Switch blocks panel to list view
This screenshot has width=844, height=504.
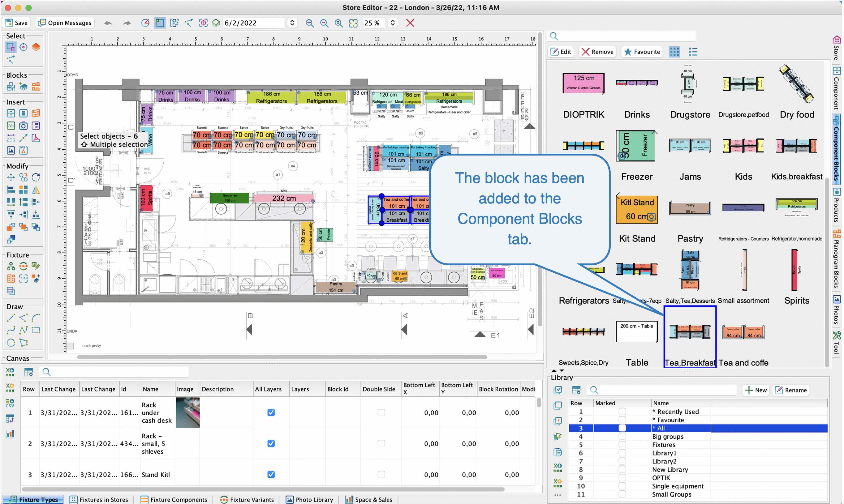click(x=693, y=52)
